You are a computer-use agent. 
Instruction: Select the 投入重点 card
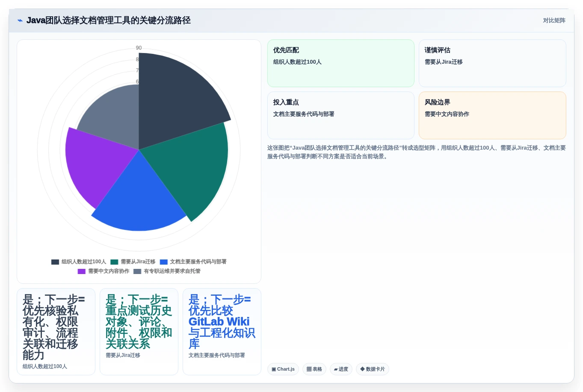click(341, 115)
